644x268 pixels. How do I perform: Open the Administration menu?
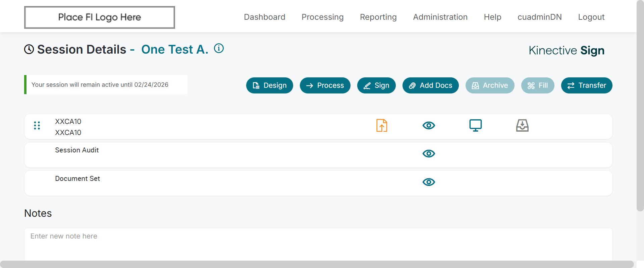point(440,17)
